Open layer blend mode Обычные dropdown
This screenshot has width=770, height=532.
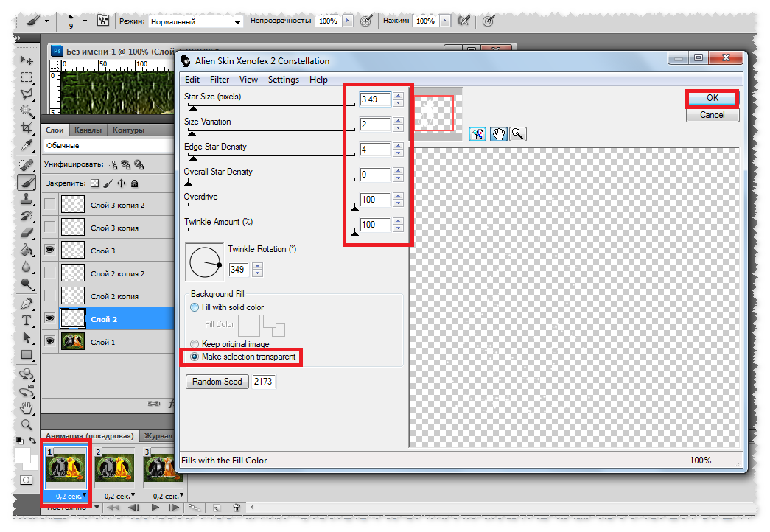(x=108, y=145)
